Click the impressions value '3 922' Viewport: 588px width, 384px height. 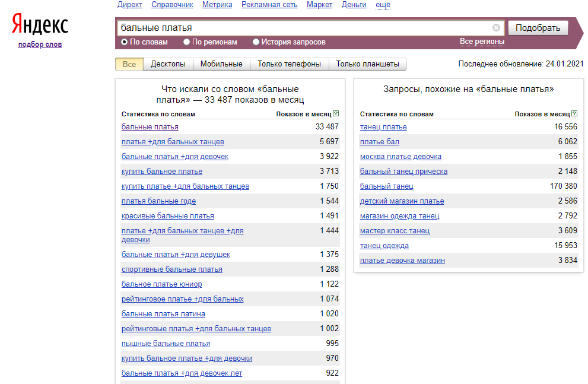pyautogui.click(x=329, y=156)
